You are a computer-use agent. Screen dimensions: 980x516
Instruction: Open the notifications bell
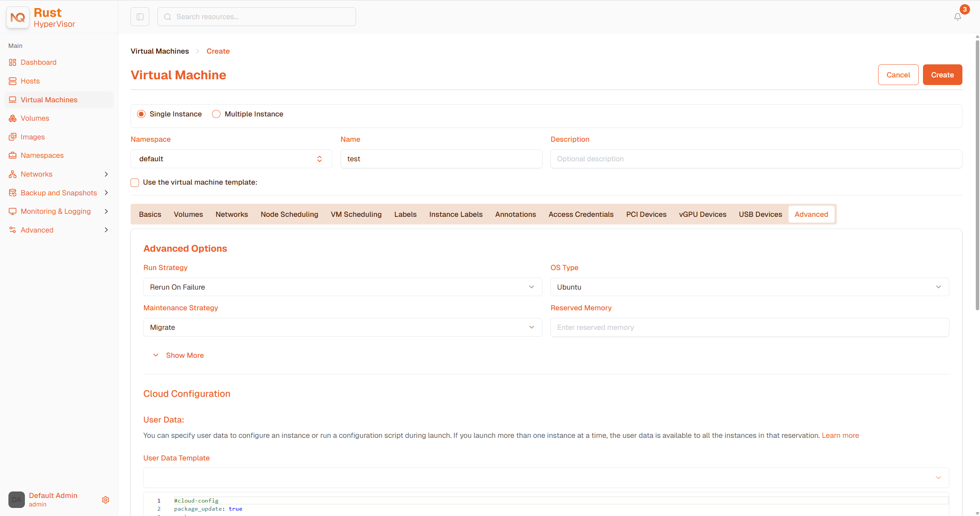[x=957, y=16]
